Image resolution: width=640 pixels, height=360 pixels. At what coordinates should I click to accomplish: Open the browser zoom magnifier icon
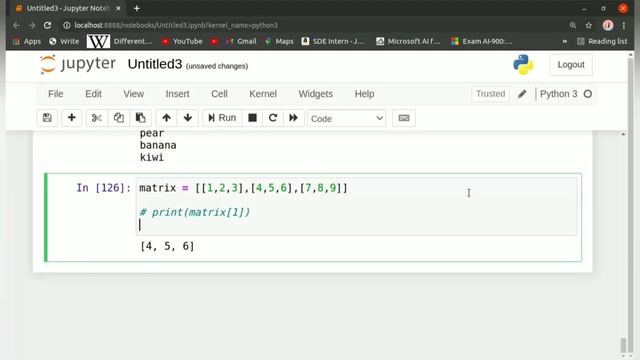click(x=573, y=25)
